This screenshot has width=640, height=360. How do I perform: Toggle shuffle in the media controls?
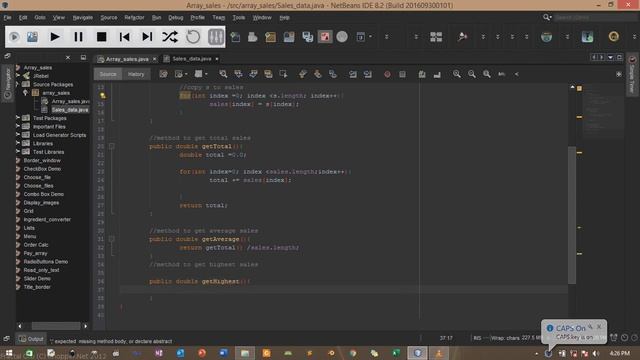point(170,37)
